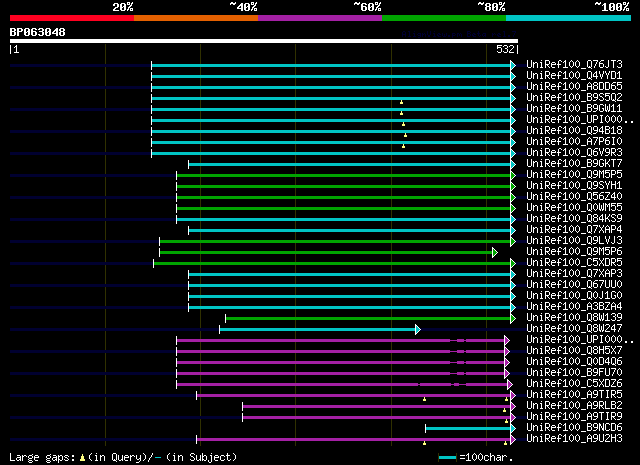Viewport: 640px width, 465px height.
Task: Select the UniRef100_C5XDZ6 hit label
Action: tap(574, 384)
